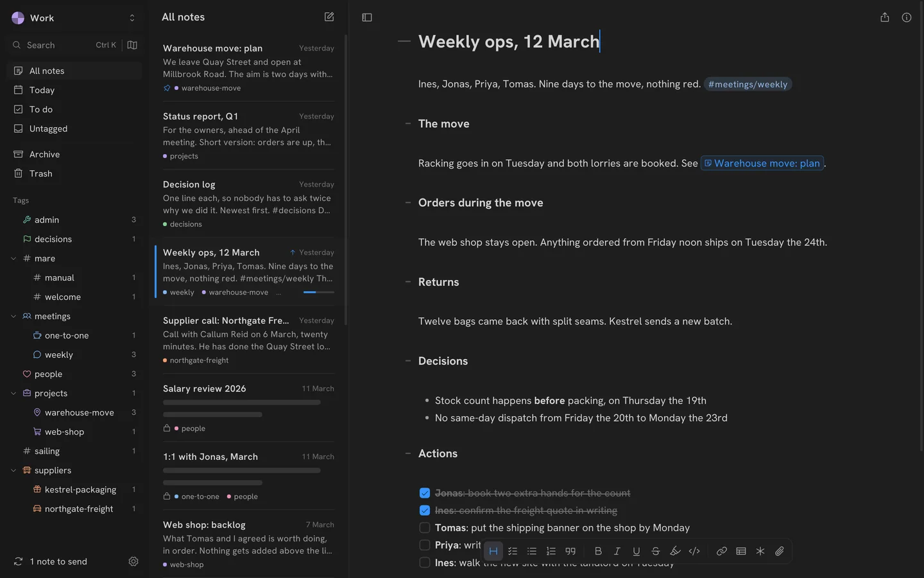Open the book icon beside Search
The height and width of the screenshot is (578, 924).
pos(132,45)
